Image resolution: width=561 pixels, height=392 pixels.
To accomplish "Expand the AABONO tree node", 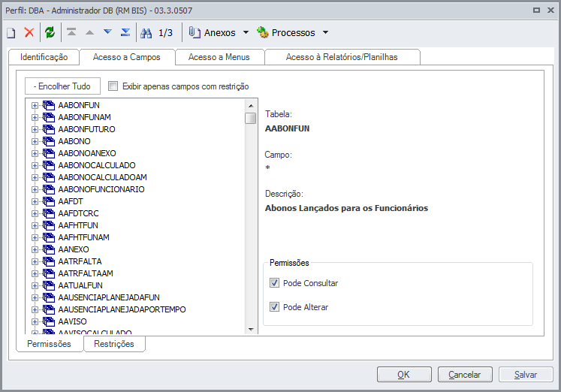I will pos(35,141).
